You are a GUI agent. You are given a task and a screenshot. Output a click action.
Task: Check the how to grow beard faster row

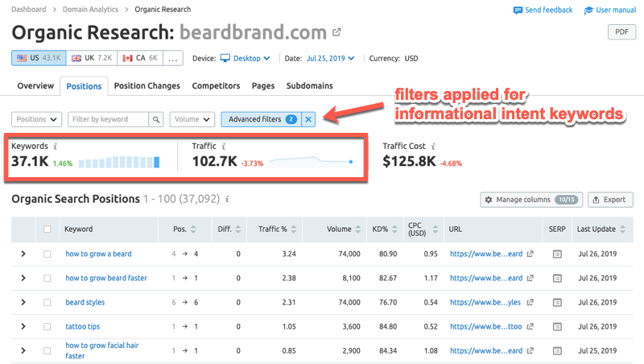pos(47,279)
